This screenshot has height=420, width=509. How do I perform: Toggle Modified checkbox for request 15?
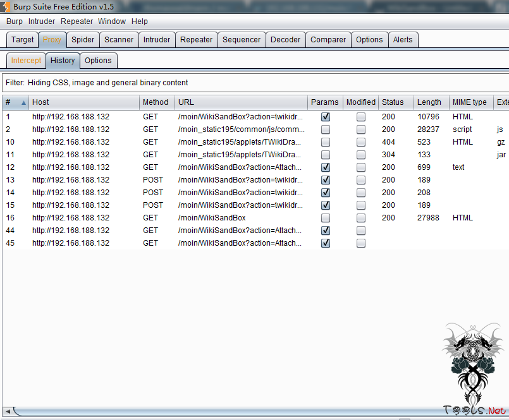tap(361, 205)
